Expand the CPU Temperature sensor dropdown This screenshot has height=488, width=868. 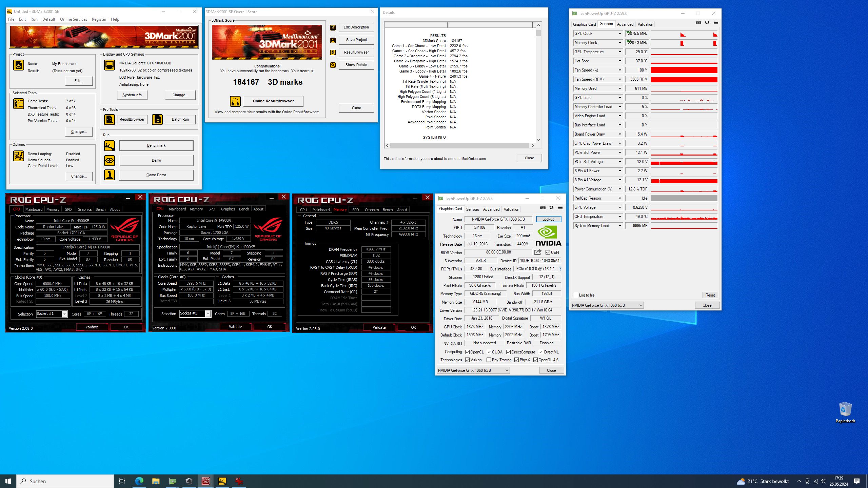[x=620, y=217]
